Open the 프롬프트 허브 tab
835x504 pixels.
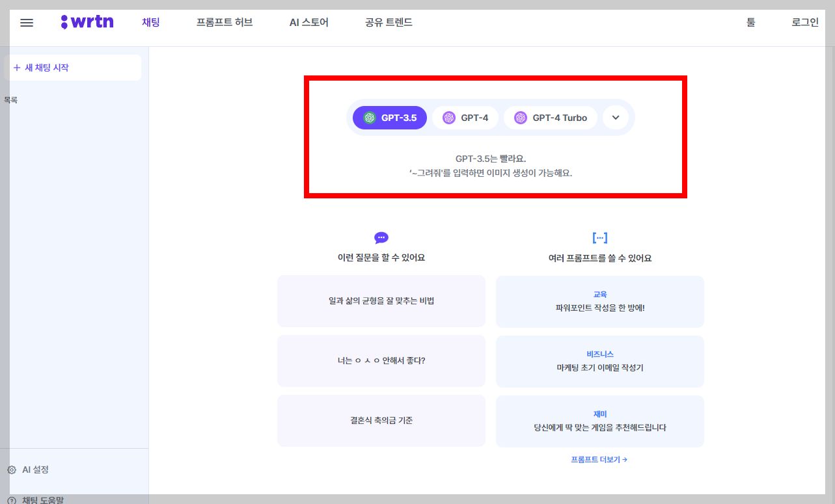[225, 22]
